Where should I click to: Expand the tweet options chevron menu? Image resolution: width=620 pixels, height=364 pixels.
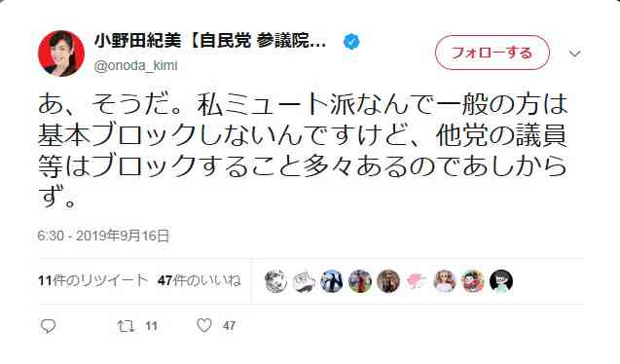575,54
